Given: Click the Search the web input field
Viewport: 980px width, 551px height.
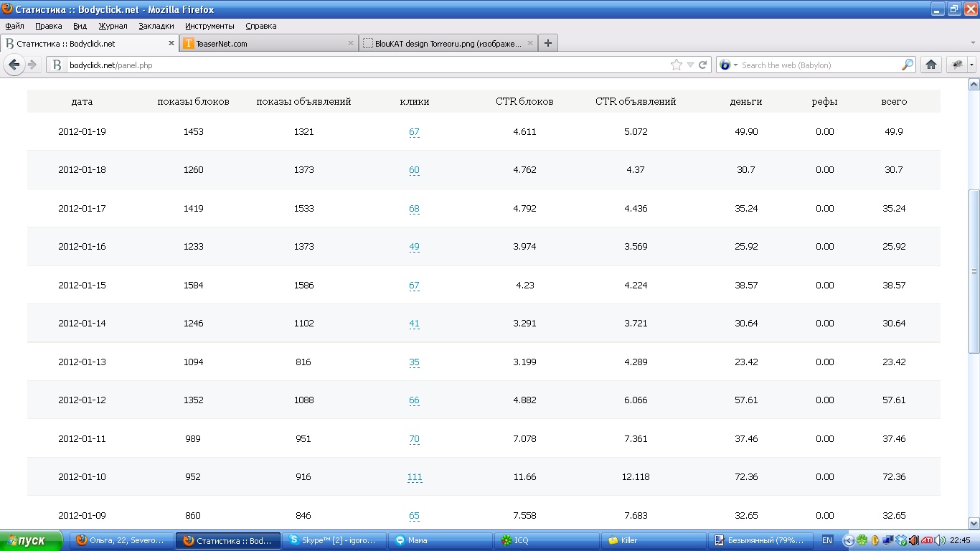Looking at the screenshot, I should pos(818,65).
